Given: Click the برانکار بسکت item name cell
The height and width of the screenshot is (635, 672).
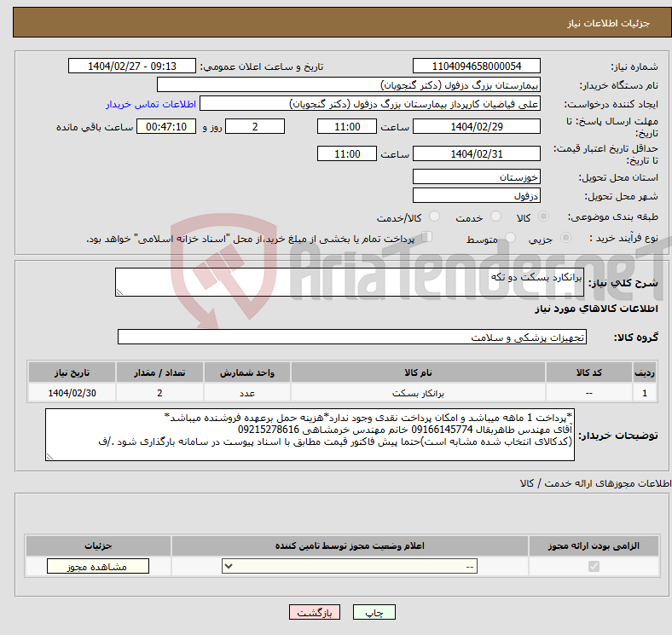Looking at the screenshot, I should pos(418,393).
